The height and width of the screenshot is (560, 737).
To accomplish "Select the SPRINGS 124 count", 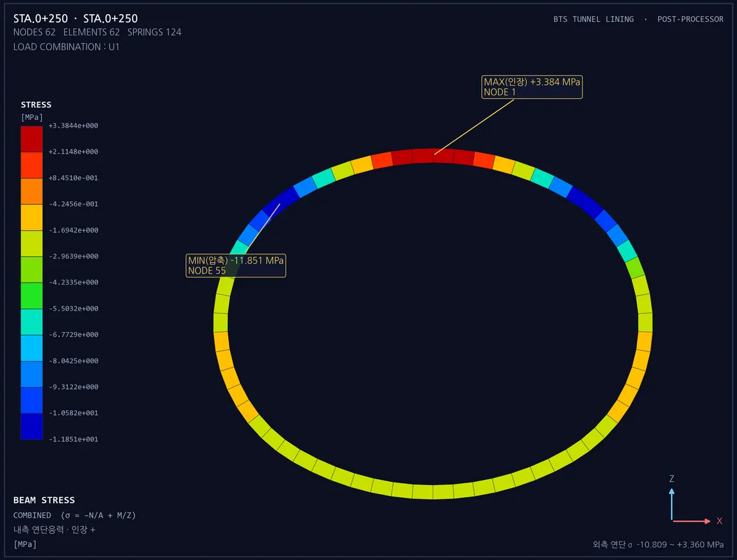I will tap(154, 32).
